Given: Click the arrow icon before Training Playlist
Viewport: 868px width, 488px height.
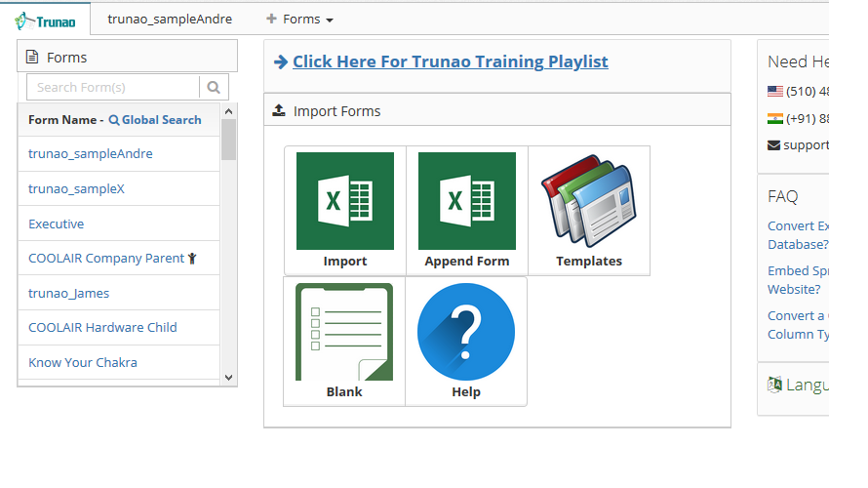Looking at the screenshot, I should [x=281, y=62].
